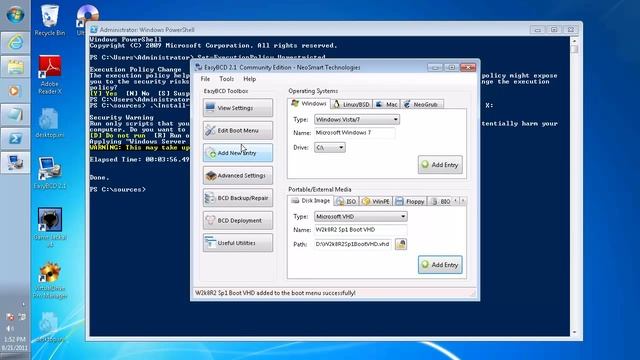
Task: Open Edit Boot Menu
Action: (x=238, y=130)
